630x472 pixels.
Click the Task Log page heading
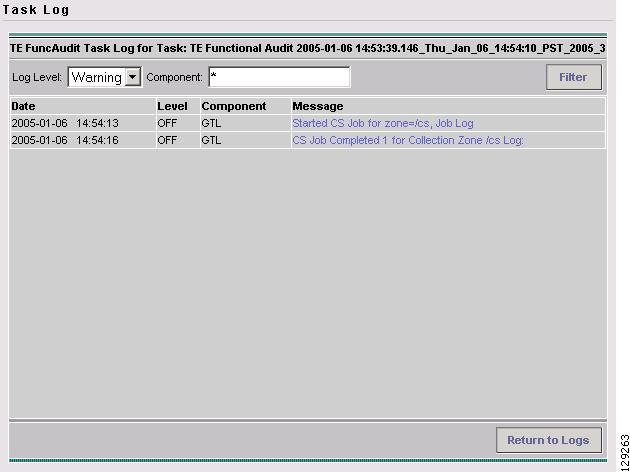36,10
